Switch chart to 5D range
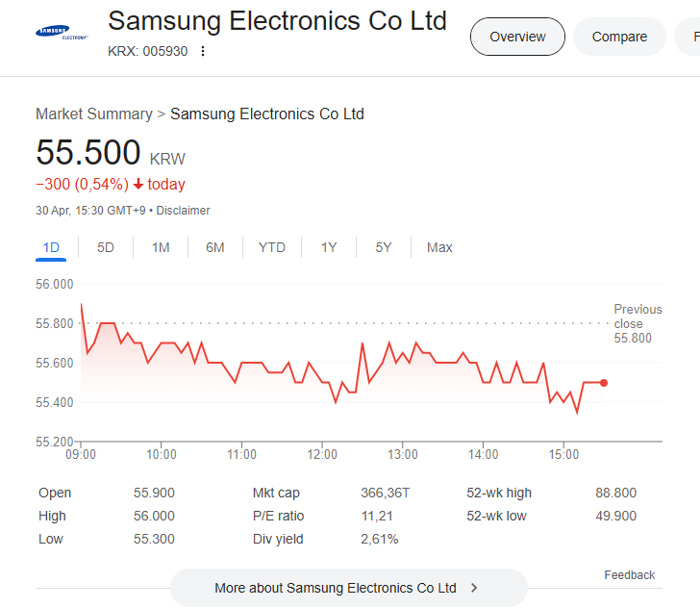The height and width of the screenshot is (608, 700). 106,247
